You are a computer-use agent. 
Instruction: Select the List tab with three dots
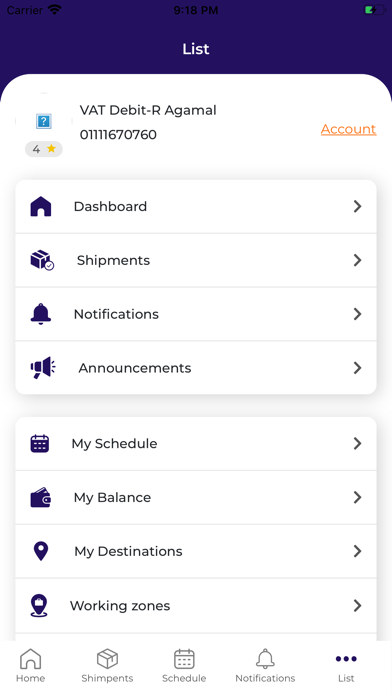pos(346,665)
